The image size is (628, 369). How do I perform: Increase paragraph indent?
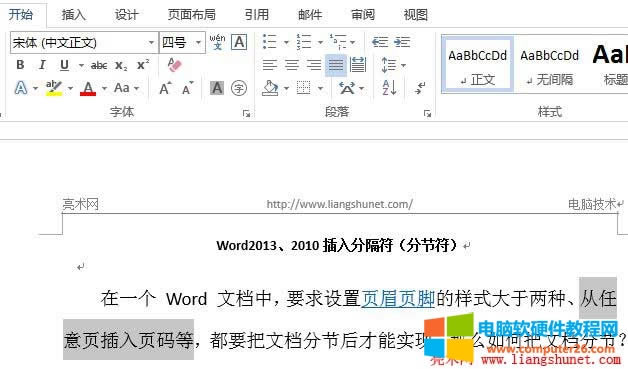coord(402,42)
